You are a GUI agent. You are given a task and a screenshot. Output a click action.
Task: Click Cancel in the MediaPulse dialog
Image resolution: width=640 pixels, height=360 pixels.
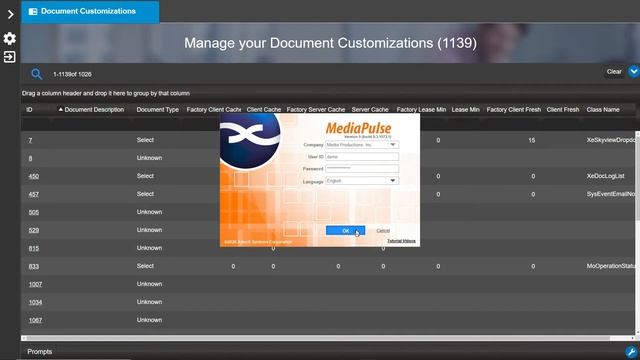[383, 231]
